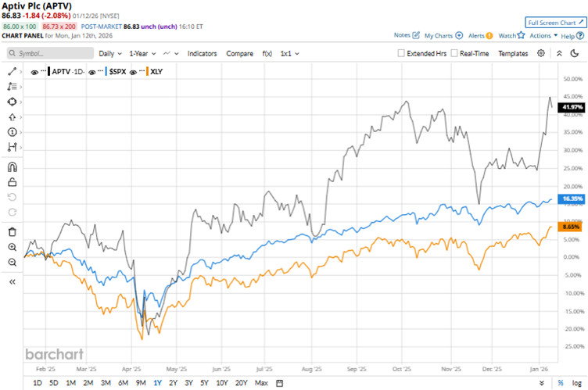Enable the Real-Time checkbox

454,53
